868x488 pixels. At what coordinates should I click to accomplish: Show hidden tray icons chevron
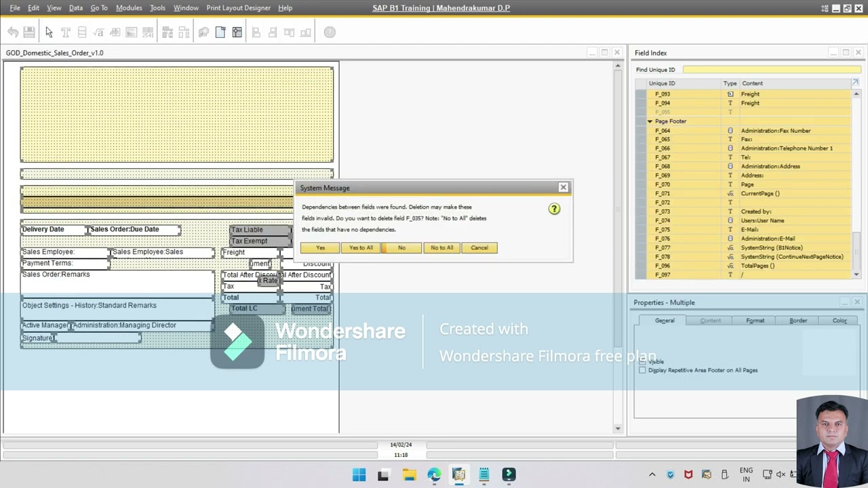coord(652,474)
